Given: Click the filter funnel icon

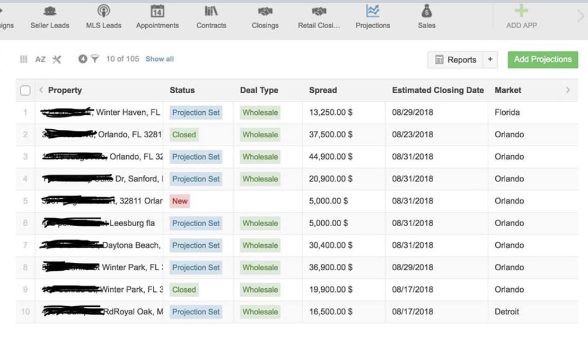Looking at the screenshot, I should click(x=95, y=59).
